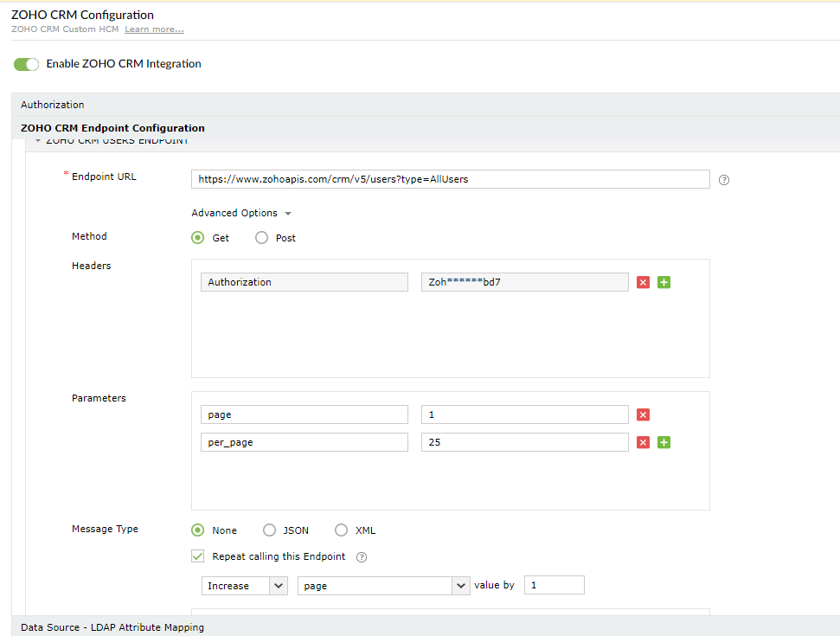Add a new parameter with green plus

664,442
